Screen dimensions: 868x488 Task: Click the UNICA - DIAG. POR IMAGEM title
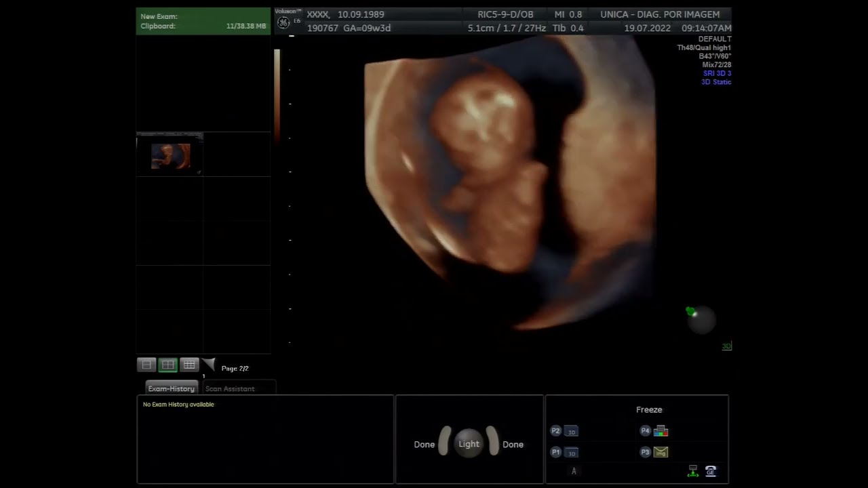[x=660, y=14]
